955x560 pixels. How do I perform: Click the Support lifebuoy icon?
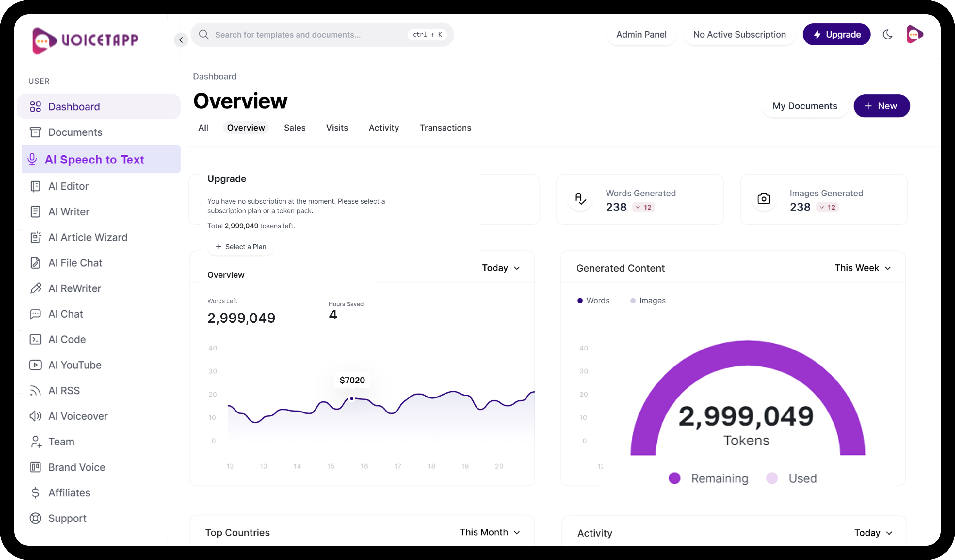[x=35, y=518]
